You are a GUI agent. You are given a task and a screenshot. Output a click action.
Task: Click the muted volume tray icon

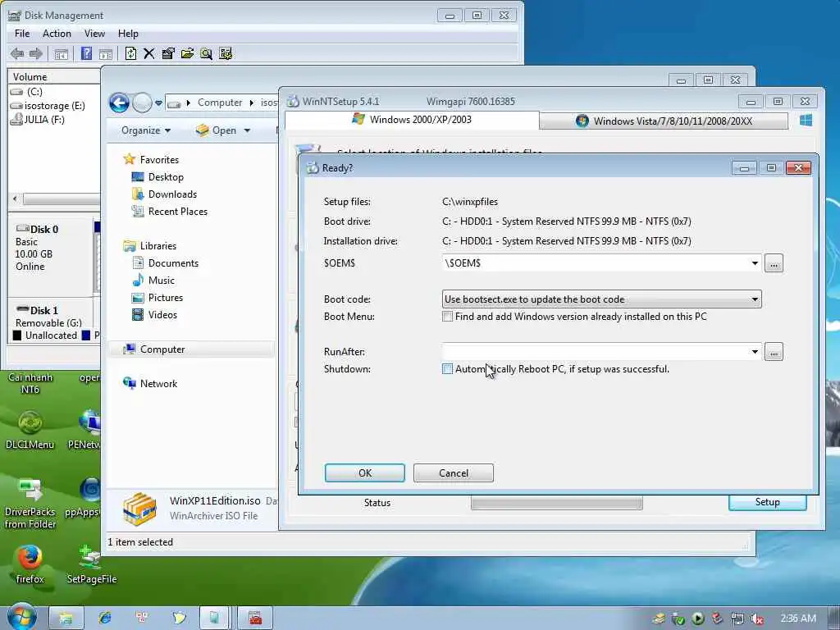click(757, 619)
